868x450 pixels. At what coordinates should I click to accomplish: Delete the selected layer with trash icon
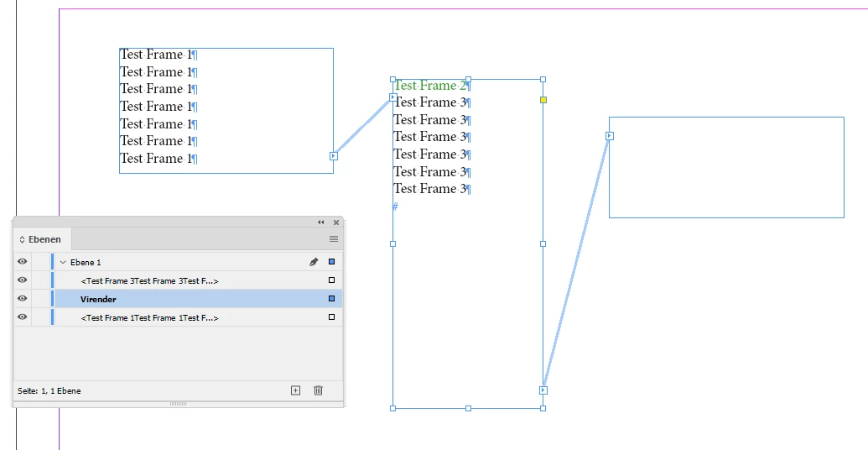pyautogui.click(x=319, y=390)
